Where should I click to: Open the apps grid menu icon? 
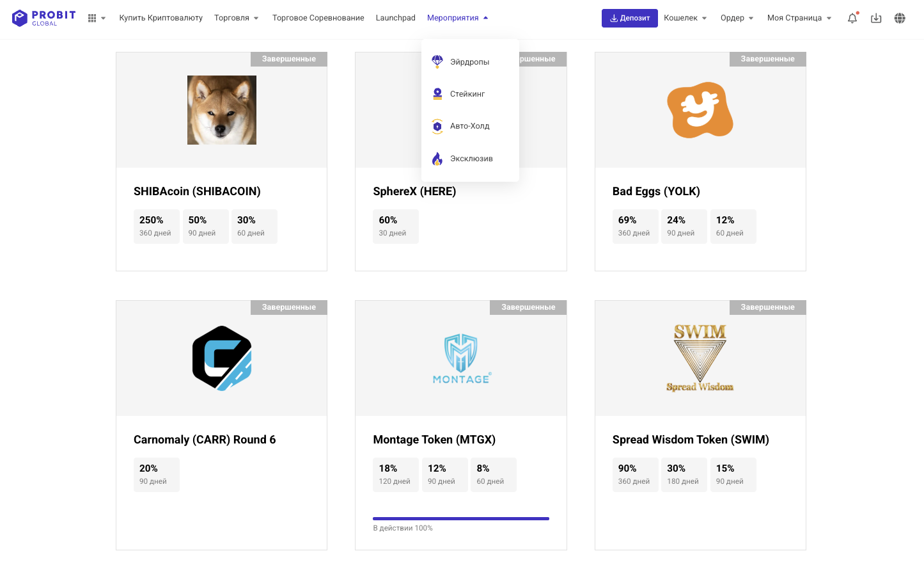pos(93,19)
